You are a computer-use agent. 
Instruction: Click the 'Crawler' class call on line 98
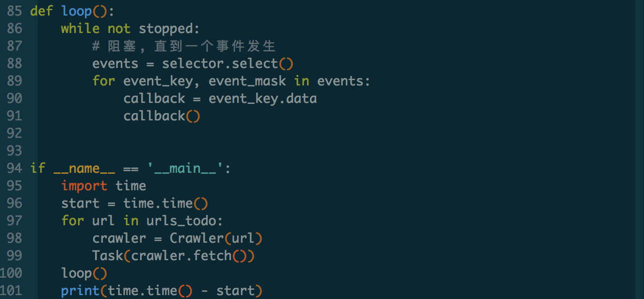tap(193, 238)
